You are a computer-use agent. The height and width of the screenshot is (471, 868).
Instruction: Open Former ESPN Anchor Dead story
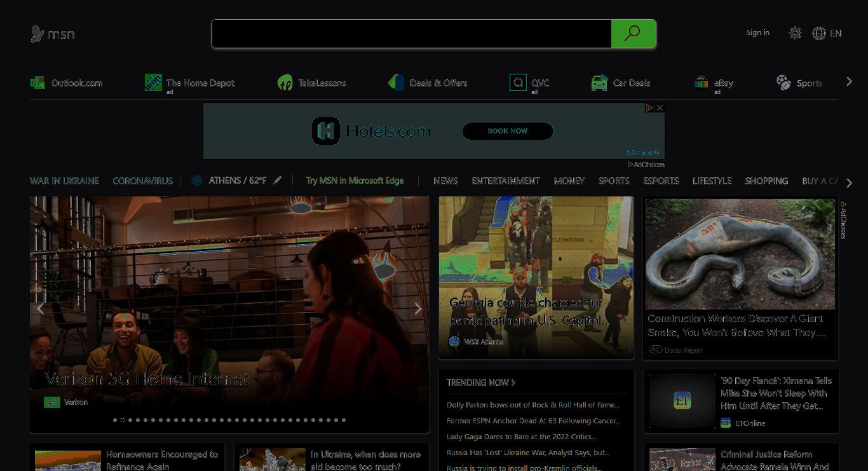click(533, 421)
